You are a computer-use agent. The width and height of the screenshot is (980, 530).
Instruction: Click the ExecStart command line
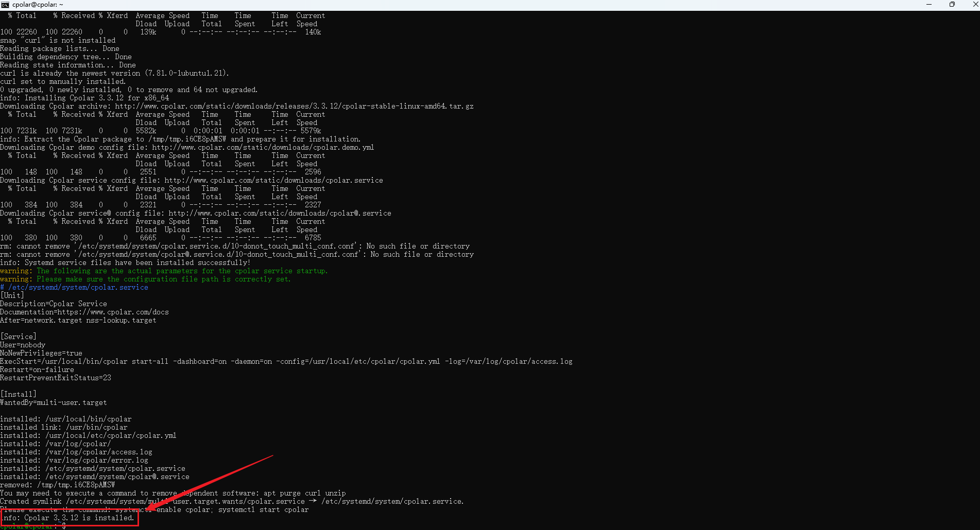pyautogui.click(x=286, y=362)
